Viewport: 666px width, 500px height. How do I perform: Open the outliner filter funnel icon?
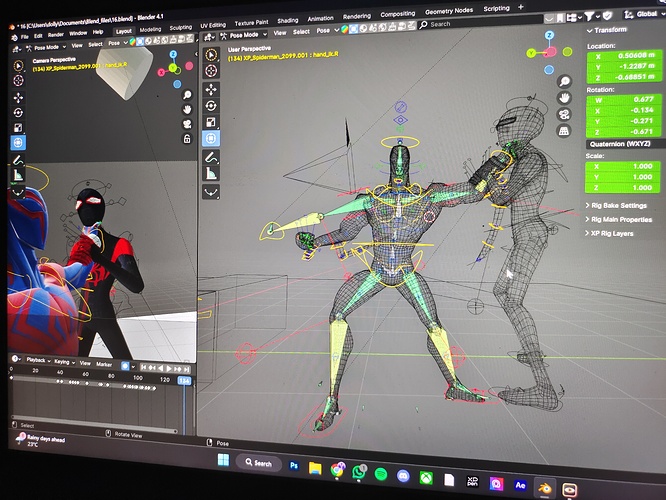tap(589, 17)
